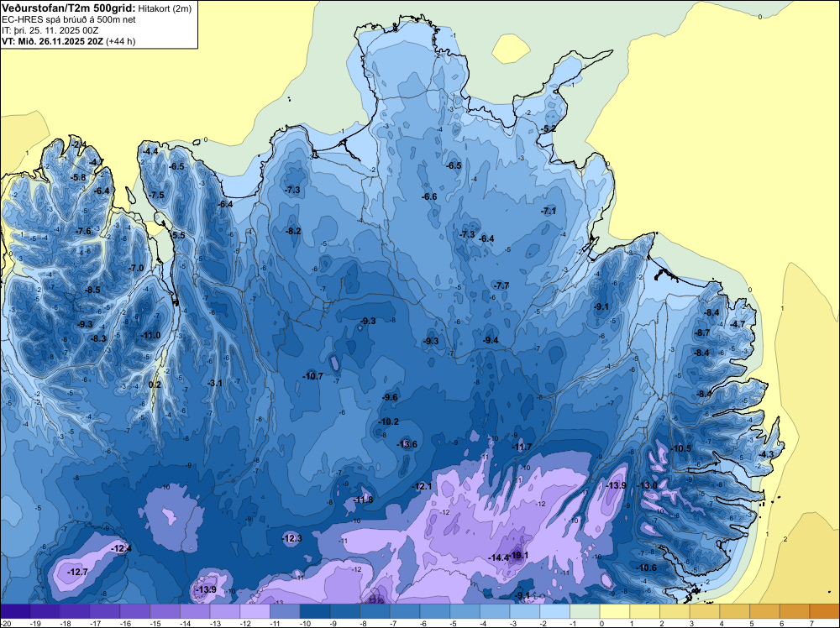The height and width of the screenshot is (628, 840).
Task: Click the -12.1 temperature label
Action: point(422,486)
